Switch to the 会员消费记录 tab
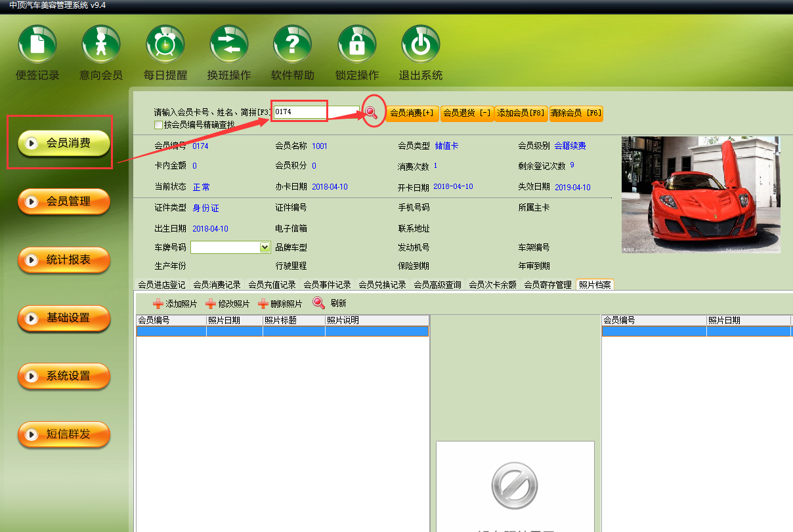The image size is (793, 532). 217,285
